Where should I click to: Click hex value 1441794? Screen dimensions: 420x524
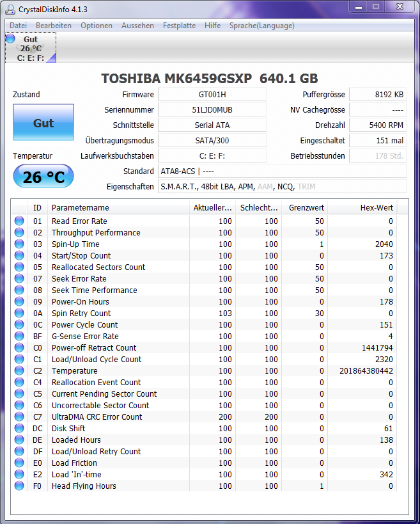click(x=377, y=347)
